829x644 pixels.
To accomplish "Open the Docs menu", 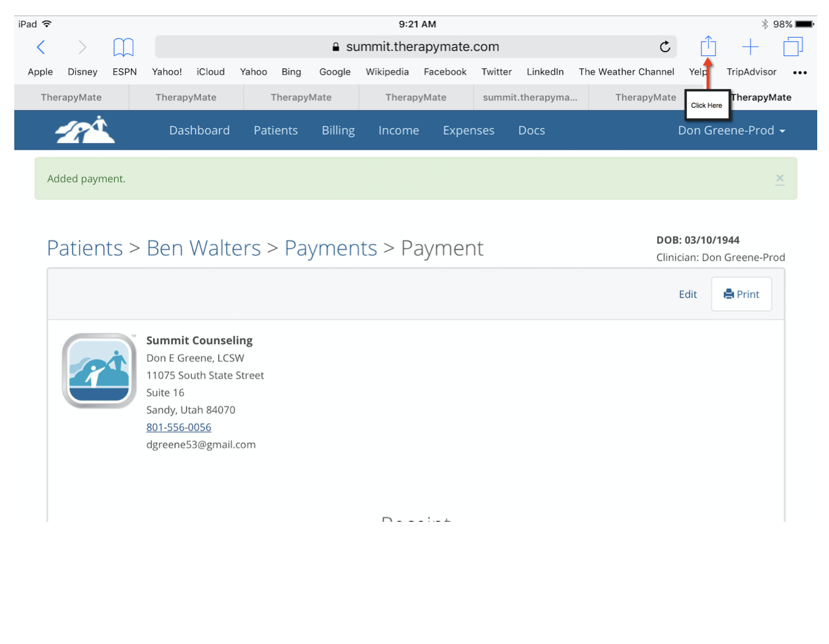I will coord(531,130).
